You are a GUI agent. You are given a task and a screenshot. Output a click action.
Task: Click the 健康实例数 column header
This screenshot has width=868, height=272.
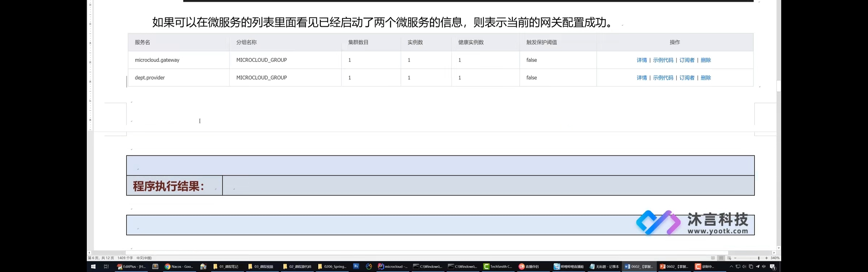(x=471, y=42)
